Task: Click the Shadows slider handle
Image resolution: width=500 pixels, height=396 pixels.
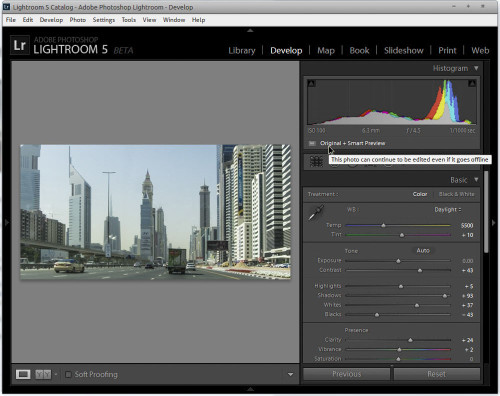Action: [445, 296]
